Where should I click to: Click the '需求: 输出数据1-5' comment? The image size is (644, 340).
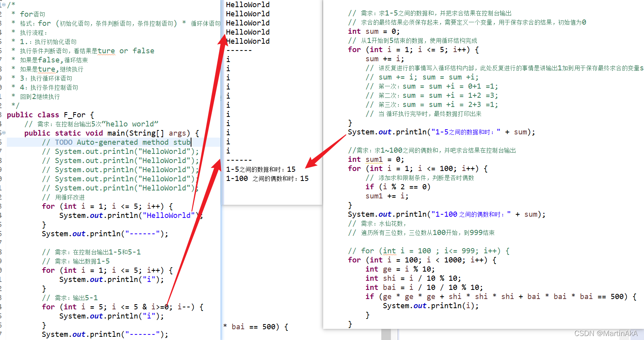(x=76, y=261)
